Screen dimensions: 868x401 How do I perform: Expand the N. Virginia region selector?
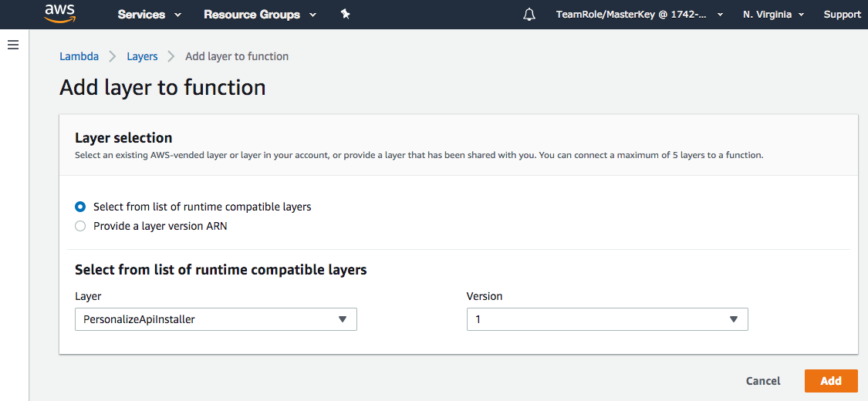click(773, 15)
